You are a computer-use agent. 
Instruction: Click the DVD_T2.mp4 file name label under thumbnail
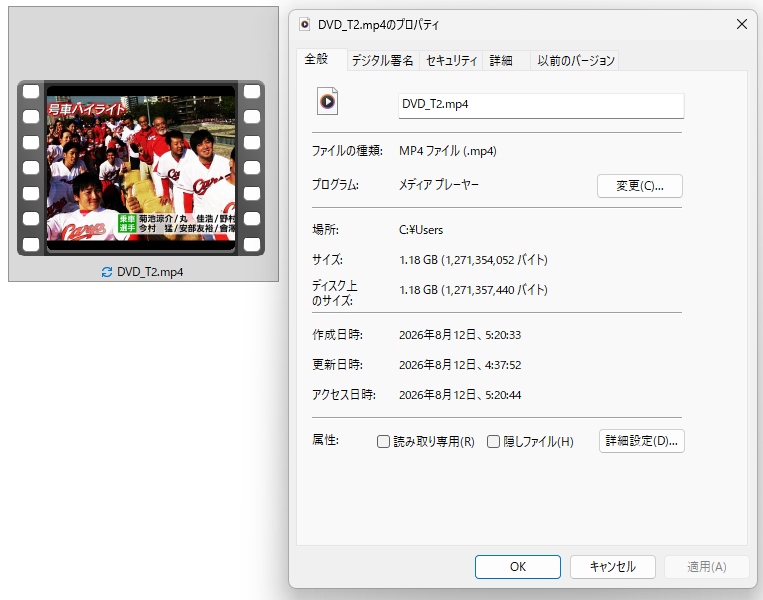(150, 272)
